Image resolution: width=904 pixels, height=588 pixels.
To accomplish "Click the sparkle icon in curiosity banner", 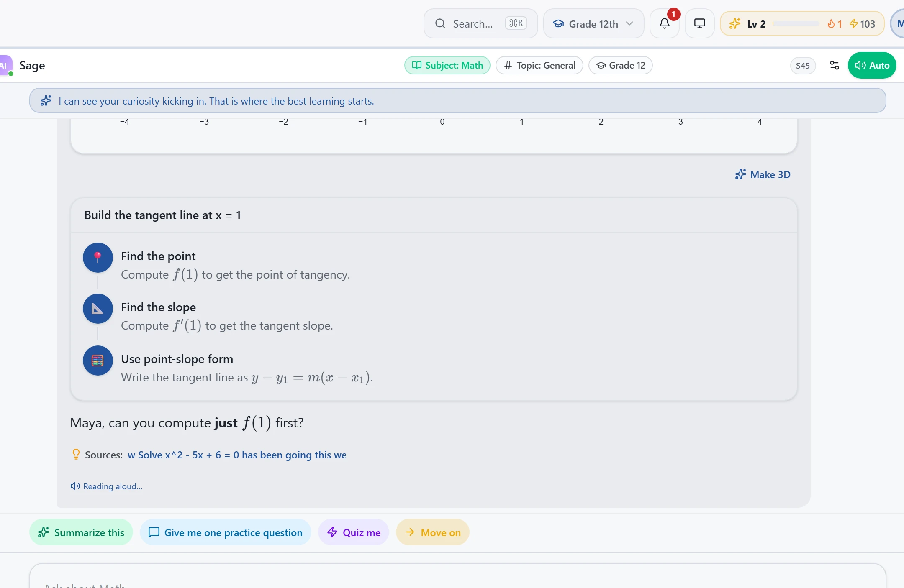I will point(46,101).
